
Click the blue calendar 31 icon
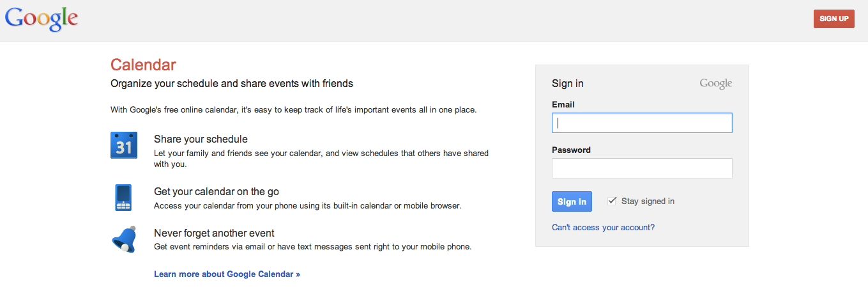coord(124,145)
